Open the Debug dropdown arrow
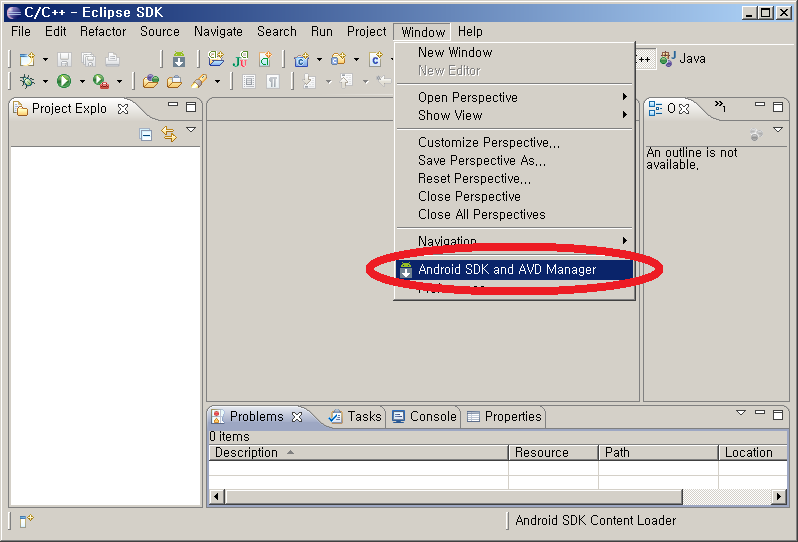This screenshot has height=542, width=798. [45, 81]
